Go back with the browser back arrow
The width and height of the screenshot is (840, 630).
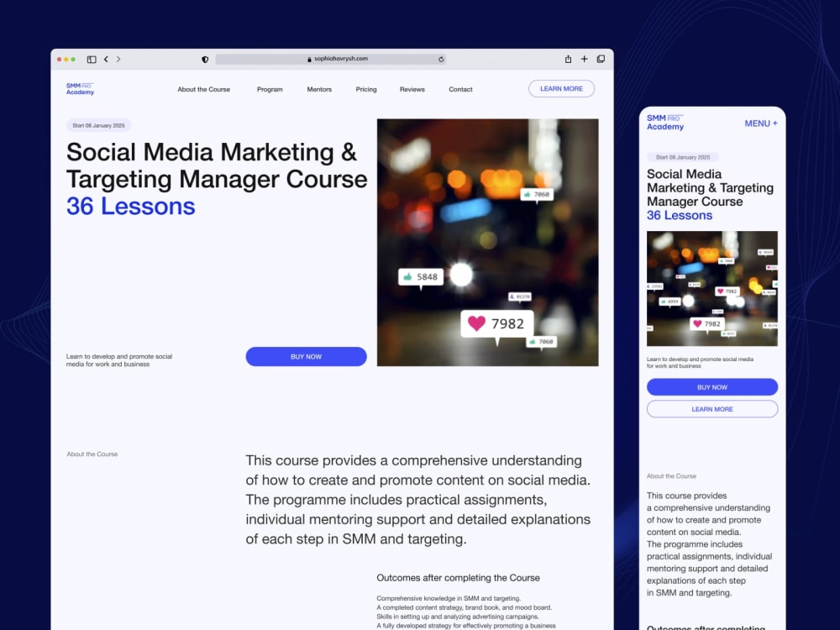pos(106,60)
